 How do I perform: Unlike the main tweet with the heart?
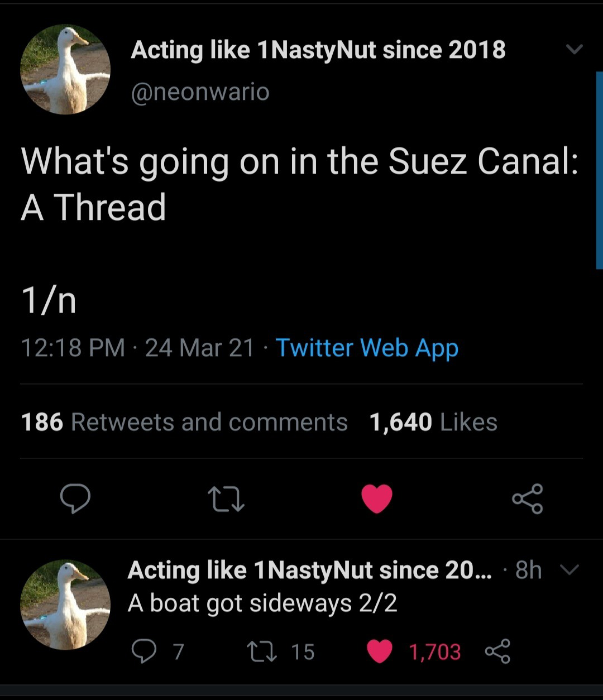pyautogui.click(x=377, y=498)
